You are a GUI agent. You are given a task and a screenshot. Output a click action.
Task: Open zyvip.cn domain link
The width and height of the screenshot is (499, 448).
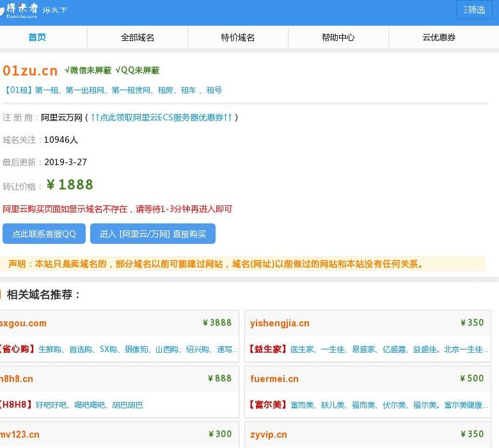[269, 435]
